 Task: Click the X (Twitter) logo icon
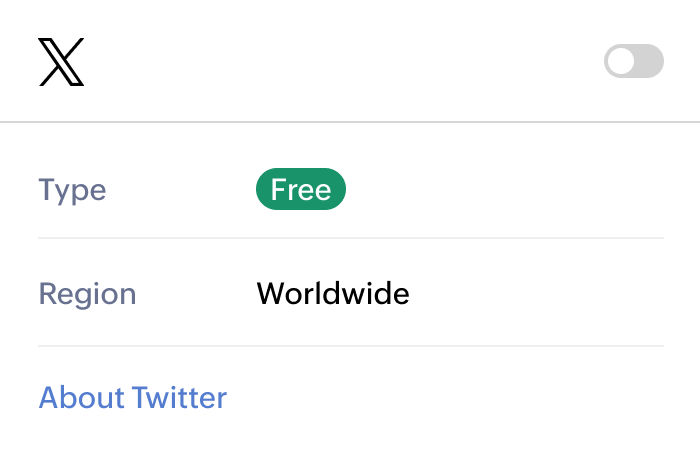click(x=61, y=62)
